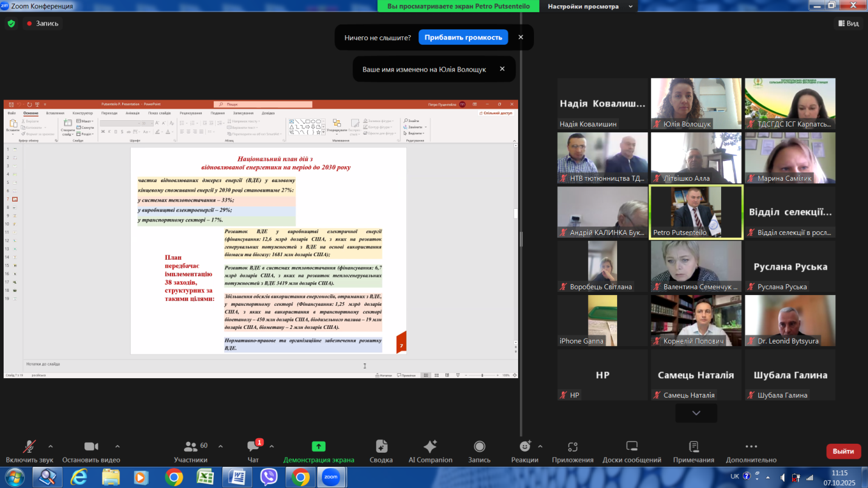The height and width of the screenshot is (488, 868).
Task: Expand the audio options arrow beside microphone
Action: 50,446
